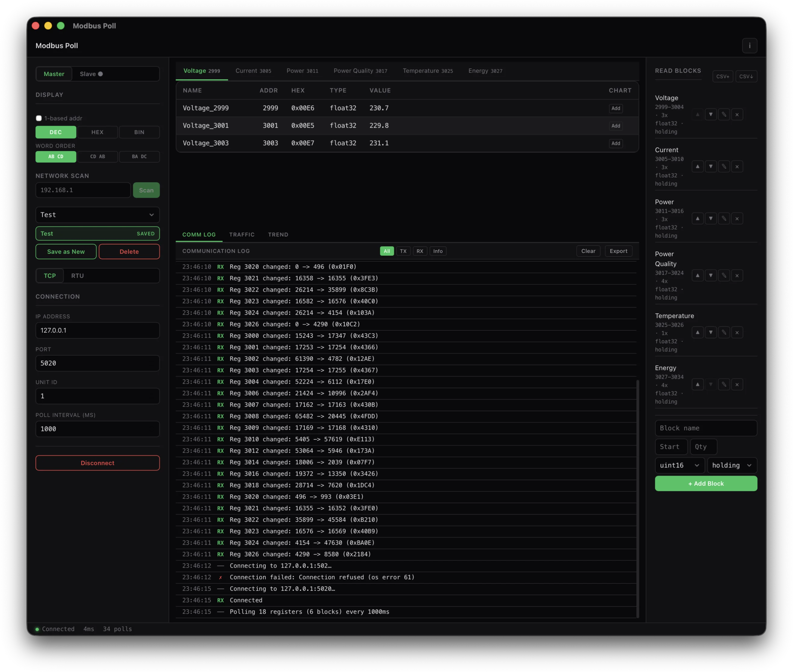Screen dimensions: 793x672
Task: Move Voltage block down
Action: pyautogui.click(x=710, y=115)
